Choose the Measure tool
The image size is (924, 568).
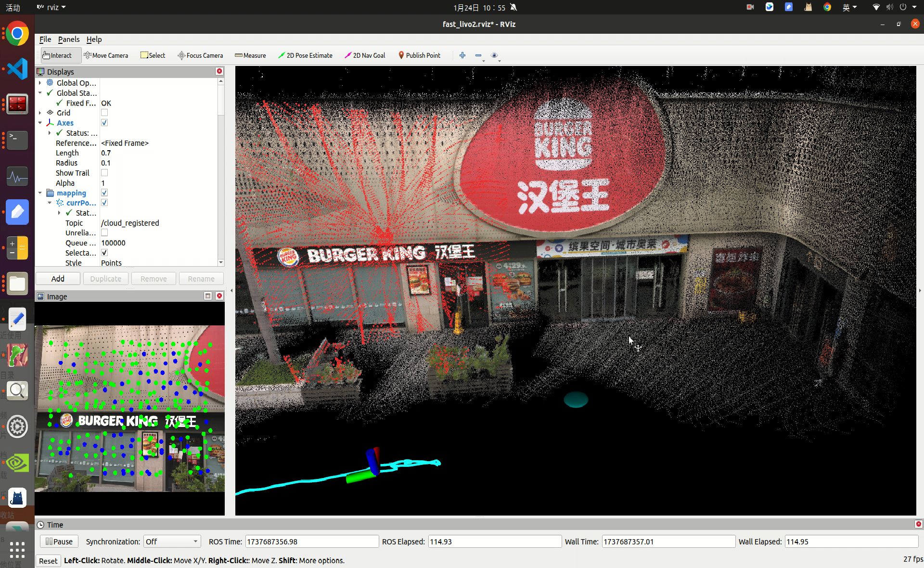pos(250,55)
